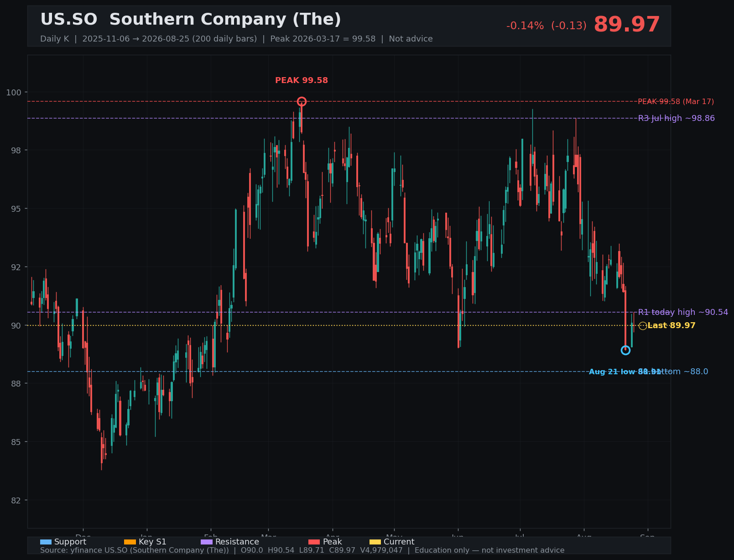734x560 pixels.
Task: Click the blue Support legend swatch
Action: pyautogui.click(x=46, y=542)
